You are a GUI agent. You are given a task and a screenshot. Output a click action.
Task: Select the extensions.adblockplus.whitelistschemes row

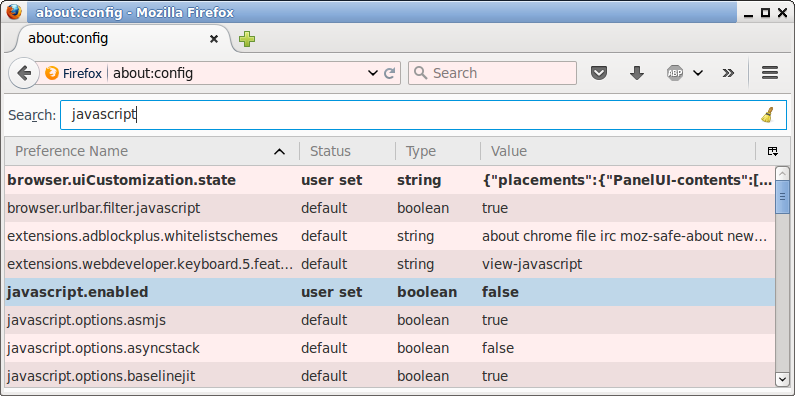(390, 236)
